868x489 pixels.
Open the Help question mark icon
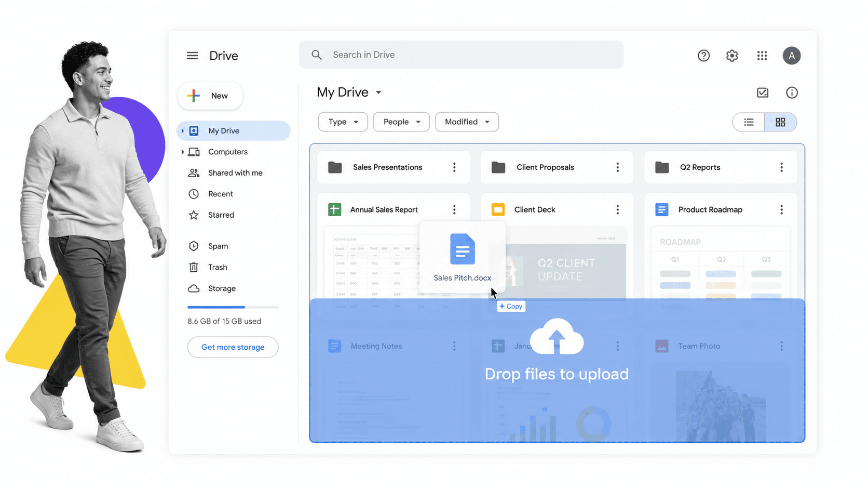(x=703, y=56)
